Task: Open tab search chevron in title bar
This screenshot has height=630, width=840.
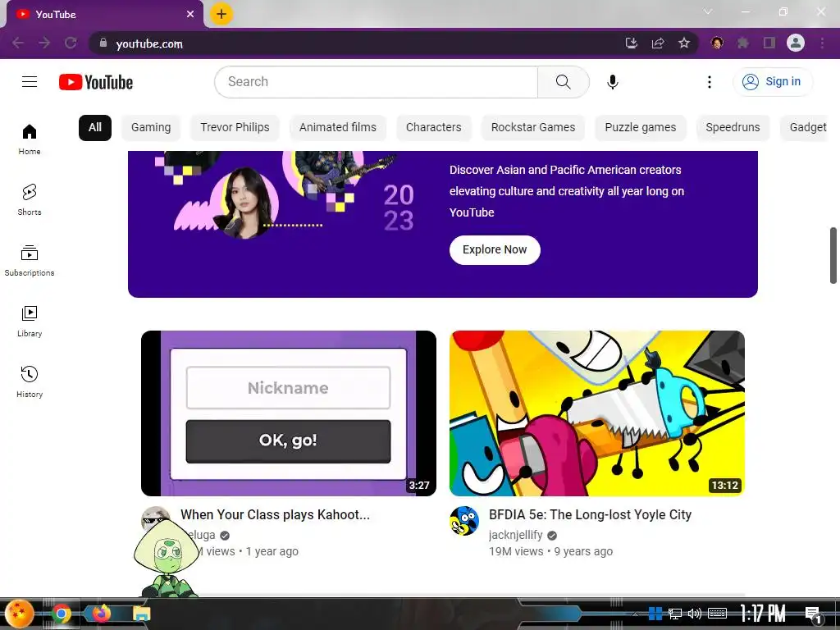Action: (708, 11)
